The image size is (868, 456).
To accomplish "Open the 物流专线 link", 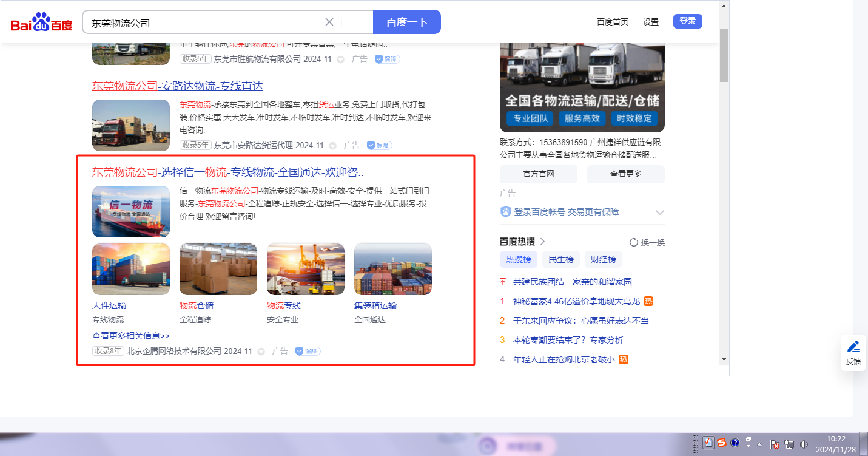I will 284,305.
